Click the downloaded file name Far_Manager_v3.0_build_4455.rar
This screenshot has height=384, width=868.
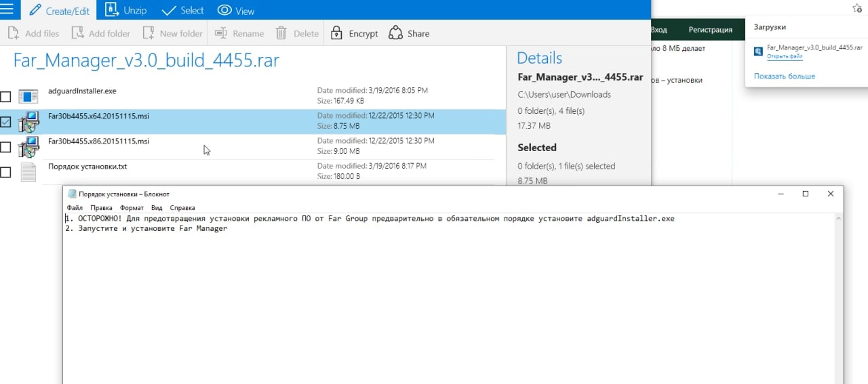click(814, 49)
